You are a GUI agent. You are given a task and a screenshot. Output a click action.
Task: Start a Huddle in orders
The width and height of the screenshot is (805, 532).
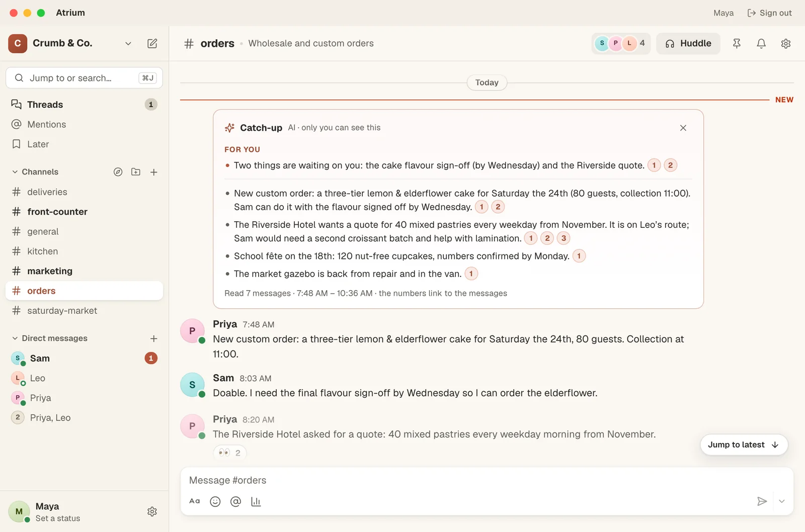click(688, 44)
